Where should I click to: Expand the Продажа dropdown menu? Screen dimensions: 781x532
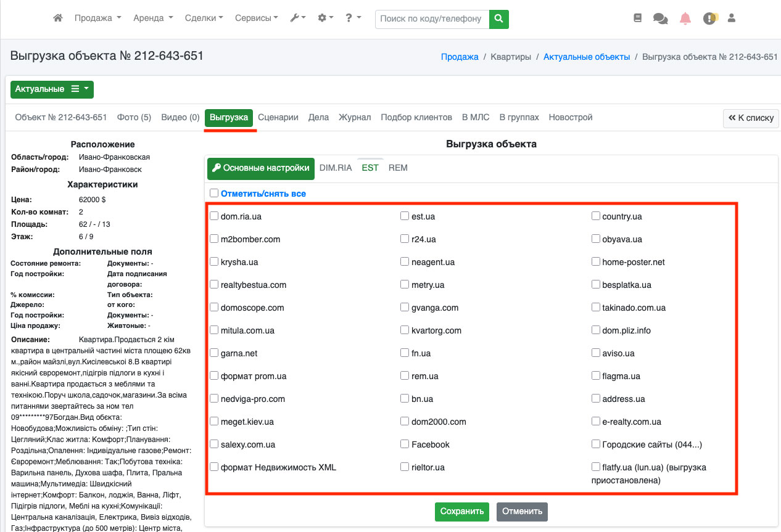tap(97, 18)
